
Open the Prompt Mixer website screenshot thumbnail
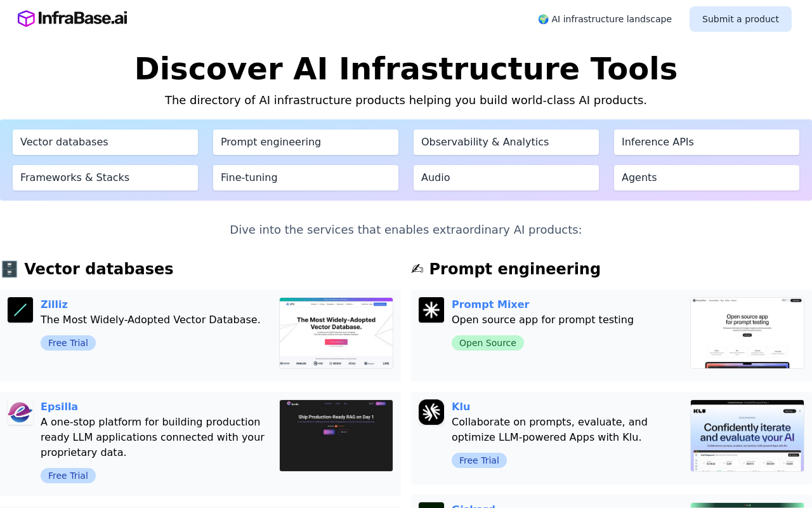pyautogui.click(x=747, y=333)
